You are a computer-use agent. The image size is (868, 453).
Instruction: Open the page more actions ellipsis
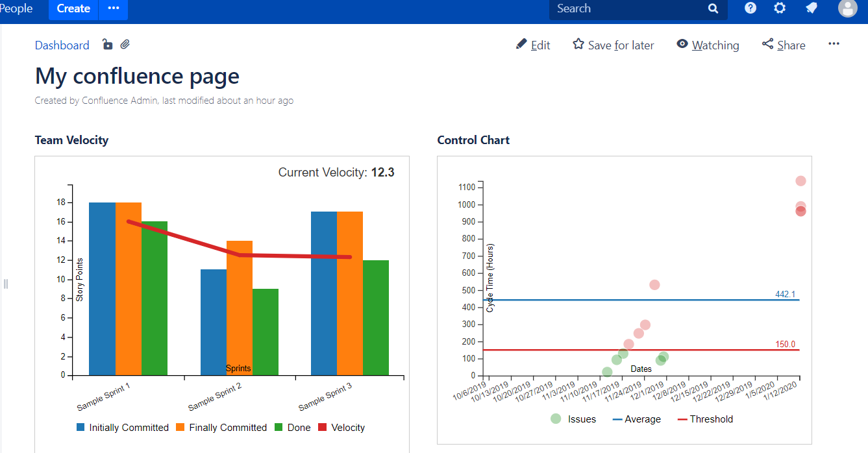tap(834, 44)
